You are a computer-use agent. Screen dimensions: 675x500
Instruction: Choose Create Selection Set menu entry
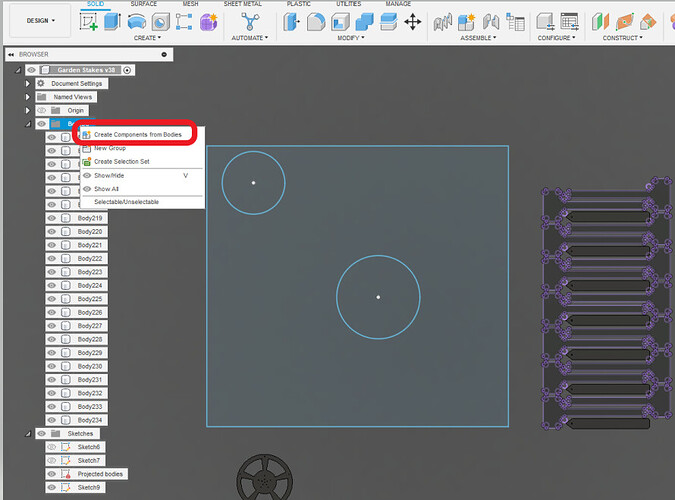pyautogui.click(x=122, y=161)
